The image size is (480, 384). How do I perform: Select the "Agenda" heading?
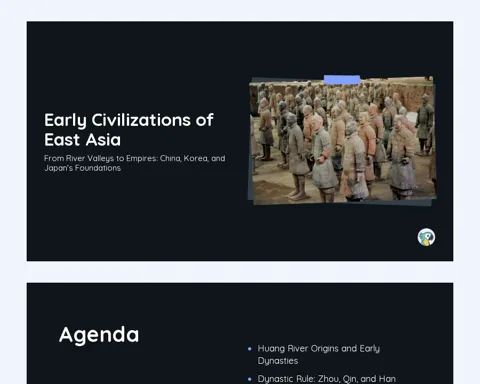(99, 335)
